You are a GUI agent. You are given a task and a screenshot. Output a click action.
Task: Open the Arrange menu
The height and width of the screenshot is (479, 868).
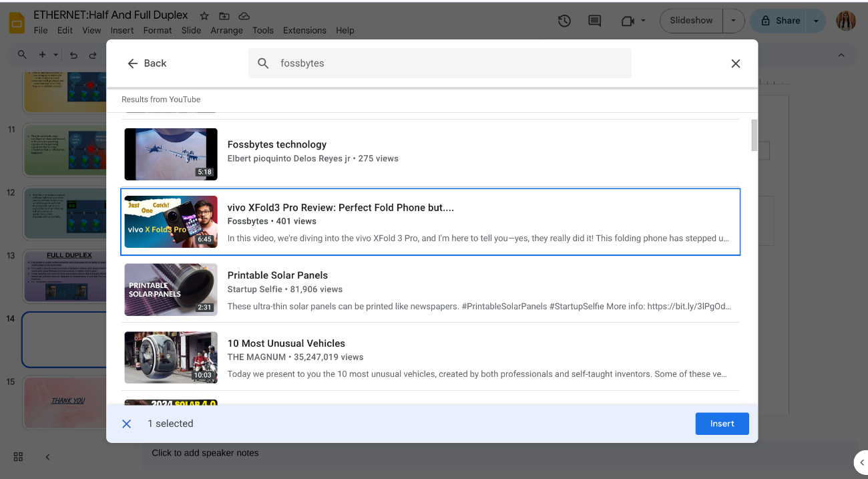[x=226, y=30]
